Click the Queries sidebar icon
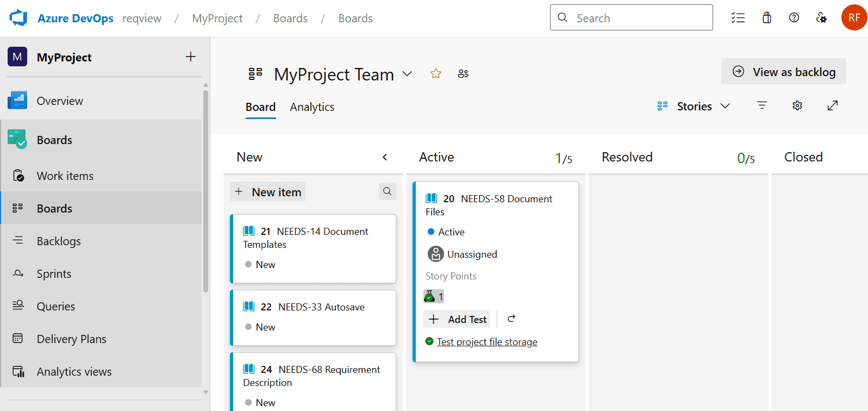 (18, 306)
